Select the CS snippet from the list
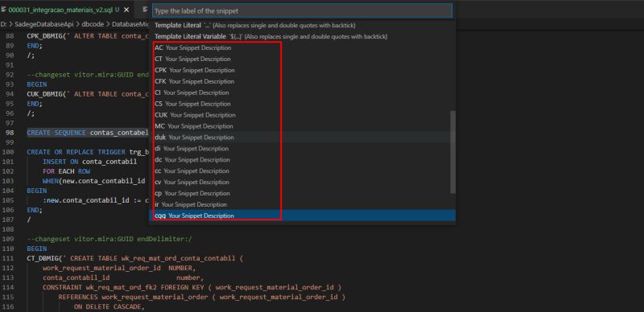 [x=303, y=104]
